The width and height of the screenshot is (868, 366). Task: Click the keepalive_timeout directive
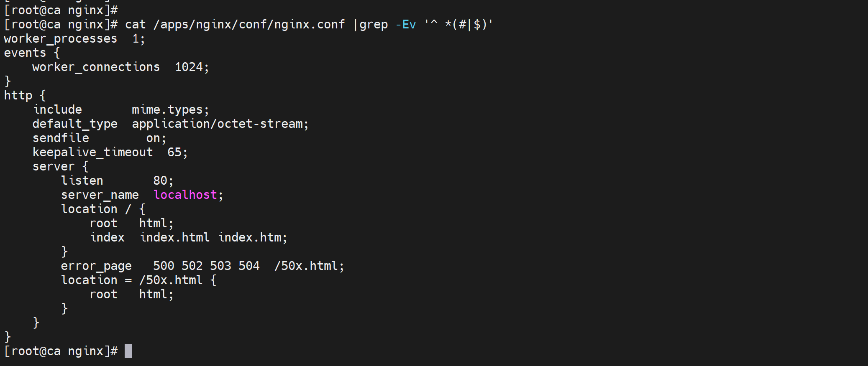92,152
